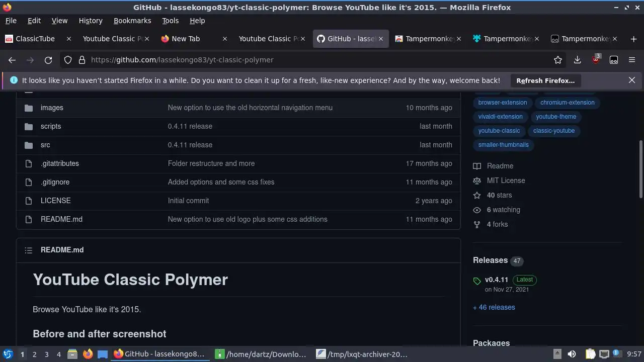The image size is (644, 362).
Task: Open the Bookmarks menu
Action: pos(132,21)
